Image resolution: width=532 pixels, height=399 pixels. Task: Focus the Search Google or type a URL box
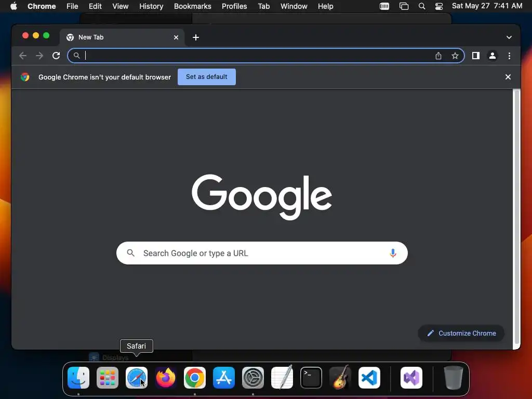(262, 253)
